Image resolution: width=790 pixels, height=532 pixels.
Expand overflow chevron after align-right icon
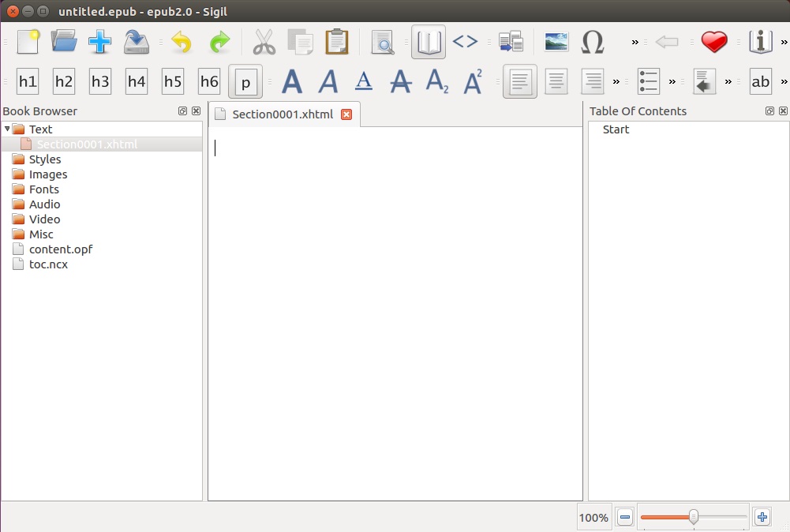616,81
